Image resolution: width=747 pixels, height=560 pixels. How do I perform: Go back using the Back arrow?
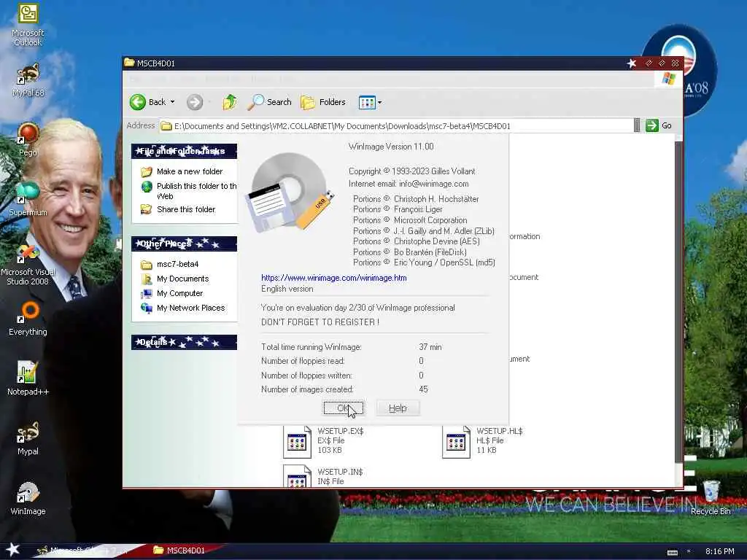[147, 102]
